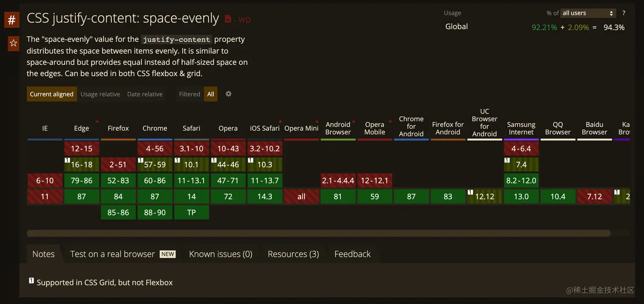
Task: Select the IE 11 cell
Action: coord(45,196)
